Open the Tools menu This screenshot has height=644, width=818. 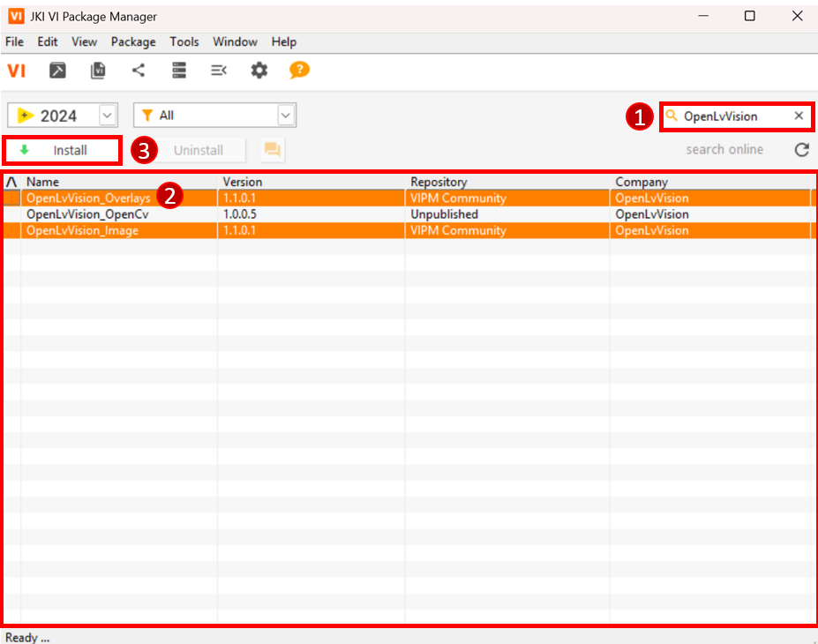point(184,41)
